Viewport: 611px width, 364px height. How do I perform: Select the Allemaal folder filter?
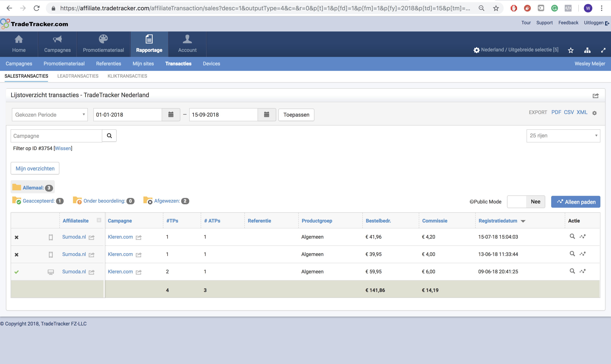[x=33, y=187]
